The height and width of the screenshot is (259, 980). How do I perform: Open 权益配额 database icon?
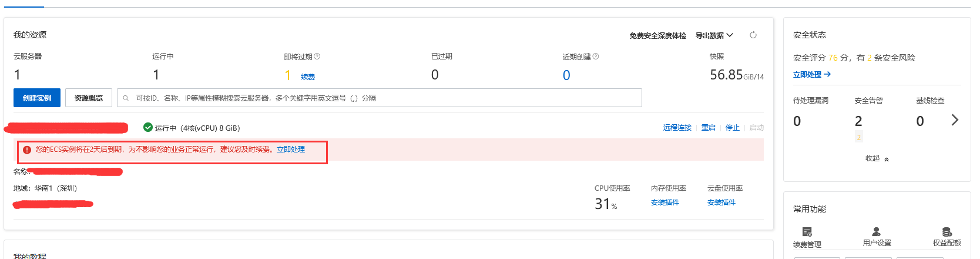(947, 232)
